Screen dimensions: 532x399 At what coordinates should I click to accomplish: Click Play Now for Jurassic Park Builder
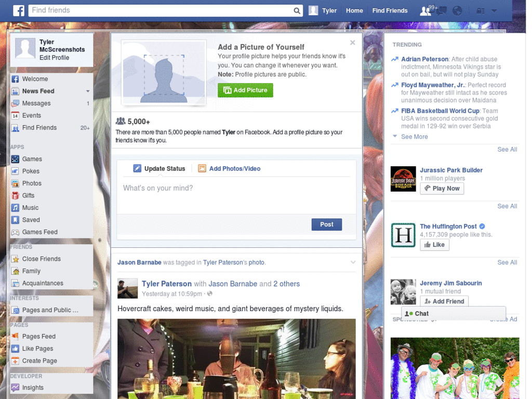point(442,189)
